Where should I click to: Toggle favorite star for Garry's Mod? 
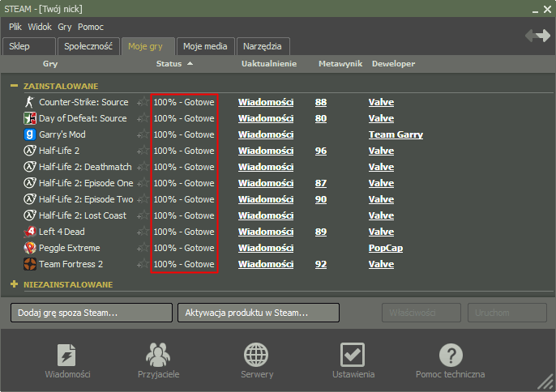(x=143, y=134)
